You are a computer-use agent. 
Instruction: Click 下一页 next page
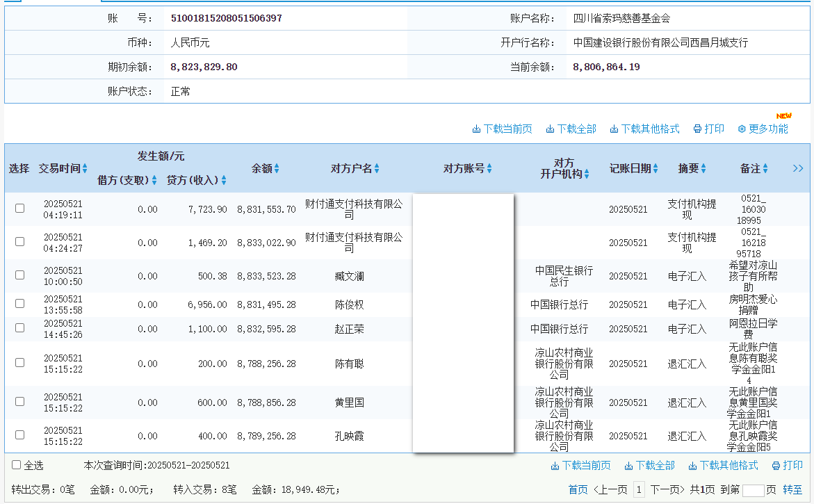pos(667,489)
